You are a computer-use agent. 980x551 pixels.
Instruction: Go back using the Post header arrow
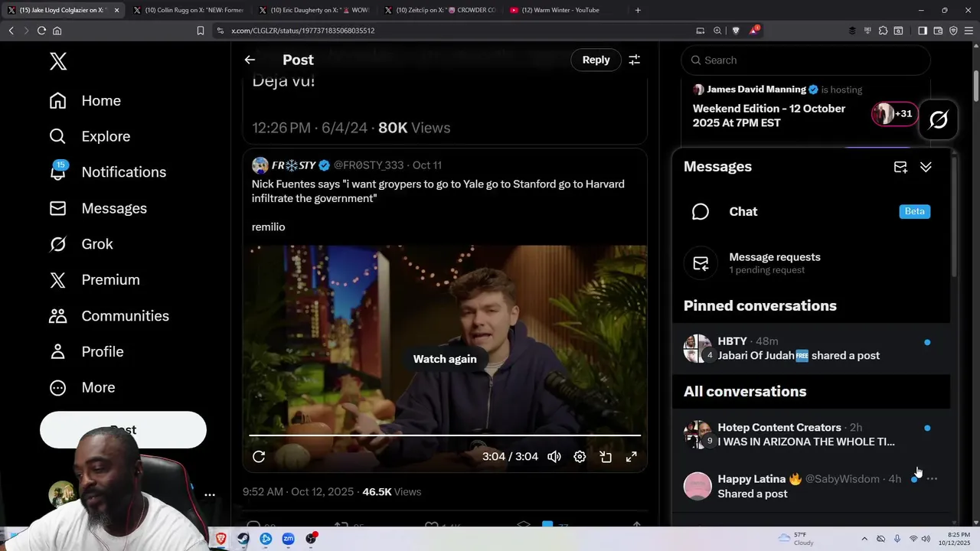(x=250, y=60)
